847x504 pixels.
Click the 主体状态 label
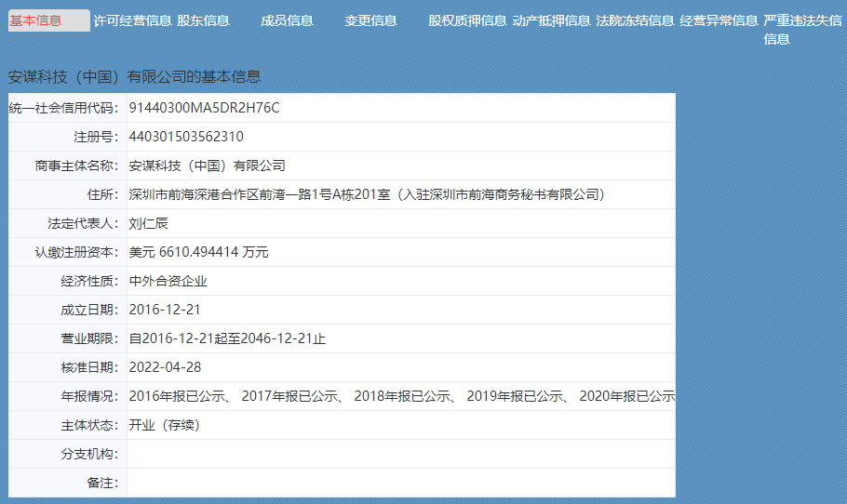(x=89, y=425)
